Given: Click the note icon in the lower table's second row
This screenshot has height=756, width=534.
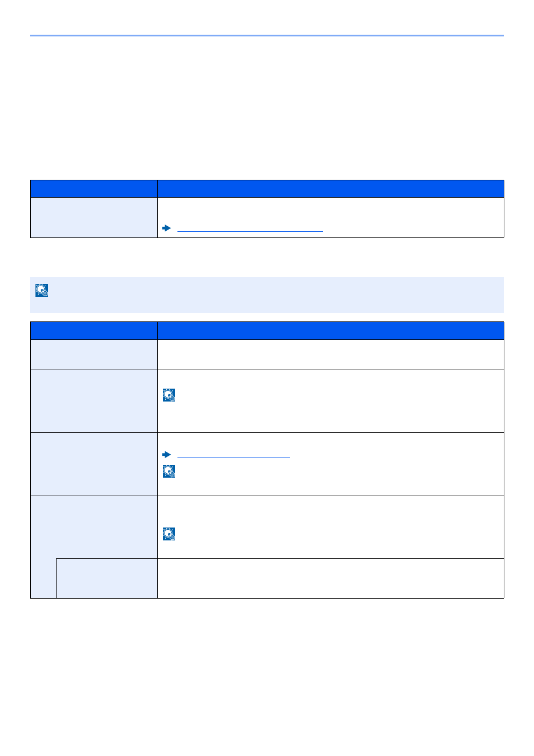Looking at the screenshot, I should pos(169,395).
